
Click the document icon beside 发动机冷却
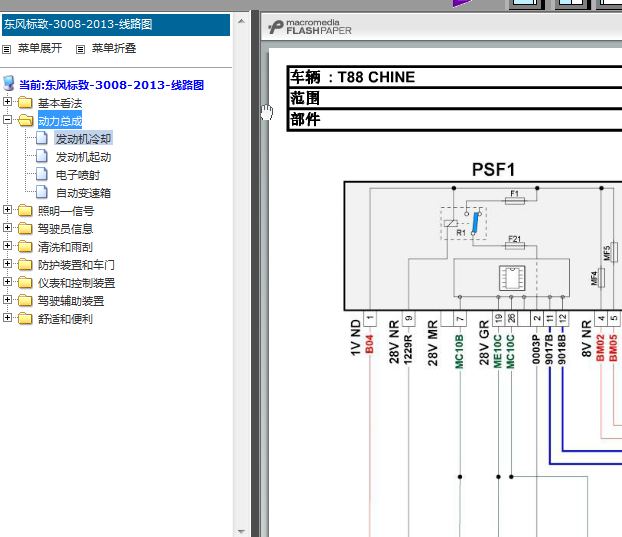tap(42, 138)
